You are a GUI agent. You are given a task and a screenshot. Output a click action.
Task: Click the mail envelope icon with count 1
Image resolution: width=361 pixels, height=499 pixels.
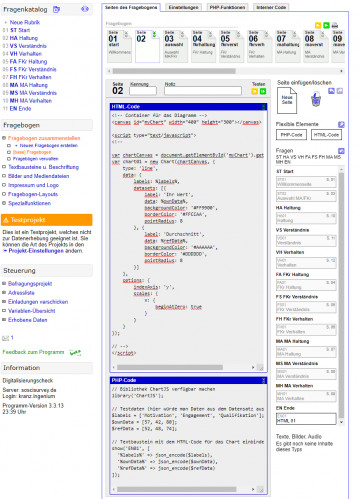point(5,338)
